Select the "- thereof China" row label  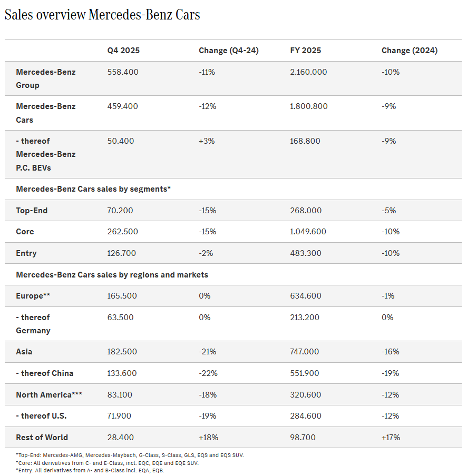pyautogui.click(x=45, y=373)
